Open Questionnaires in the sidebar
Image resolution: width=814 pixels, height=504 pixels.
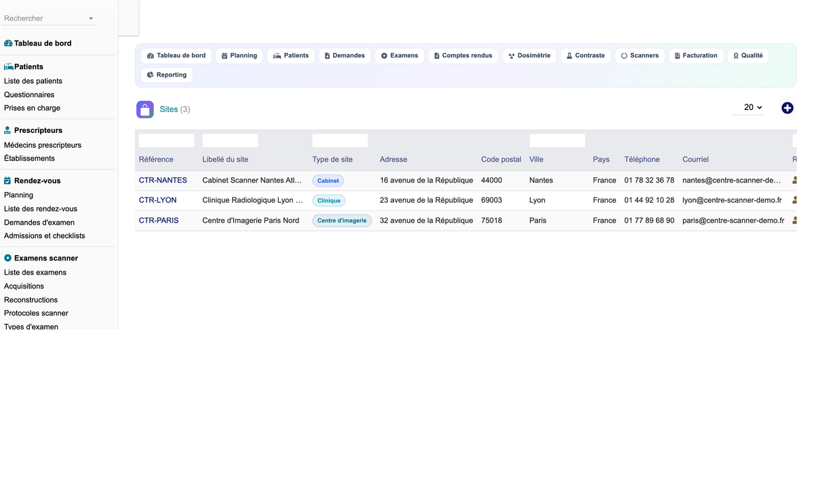(29, 95)
